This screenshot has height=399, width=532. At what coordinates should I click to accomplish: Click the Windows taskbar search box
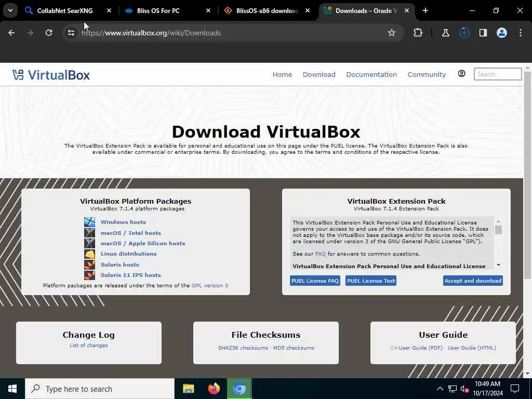100,389
